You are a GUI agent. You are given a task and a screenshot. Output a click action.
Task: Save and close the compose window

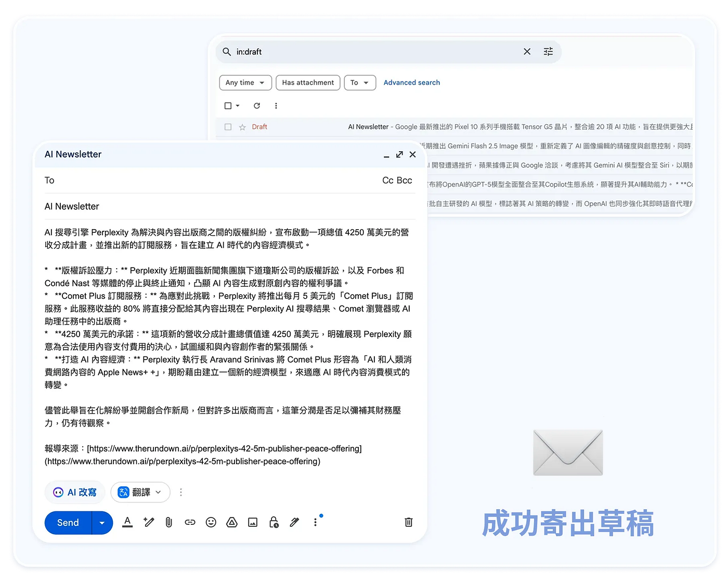coord(412,154)
